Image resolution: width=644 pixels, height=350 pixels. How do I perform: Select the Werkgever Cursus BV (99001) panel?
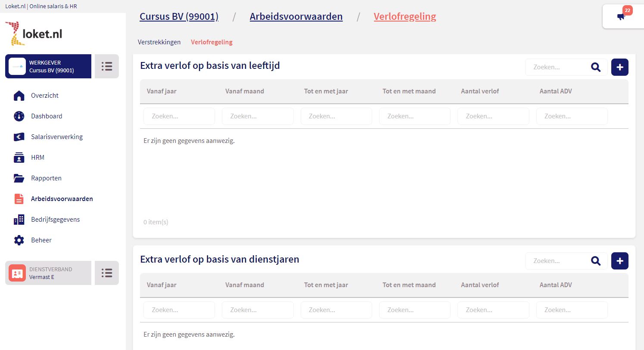(48, 66)
